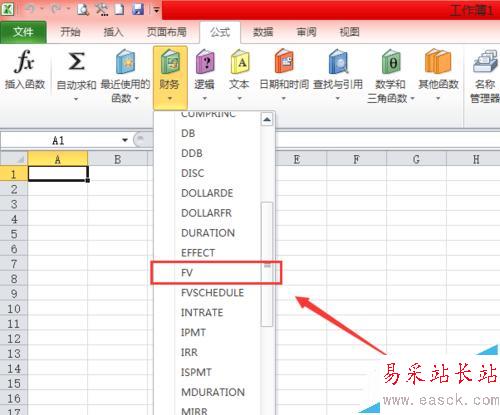The width and height of the screenshot is (500, 415).
Task: Open the Customize Quick Access Toolbar dropdown
Action: (156, 10)
